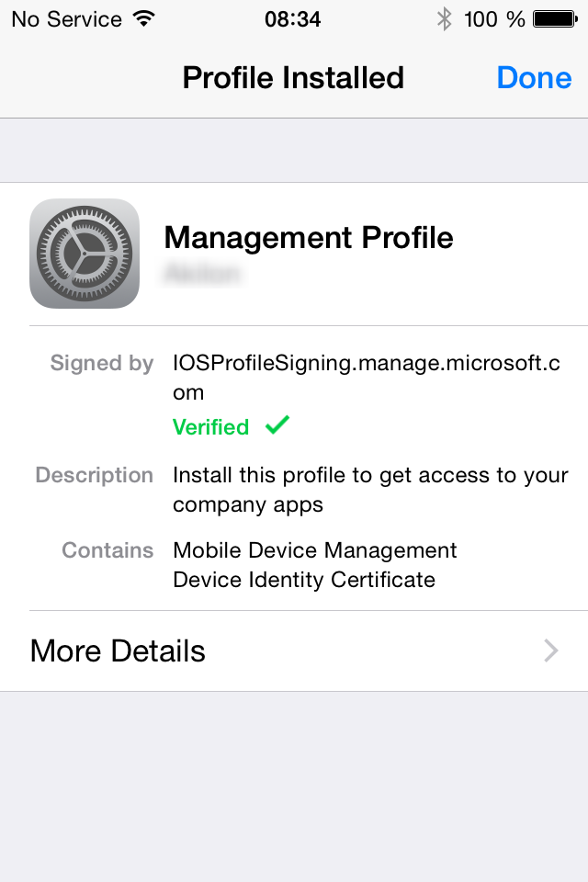Select the profile's settings-style app icon
This screenshot has width=588, height=882.
tap(85, 254)
